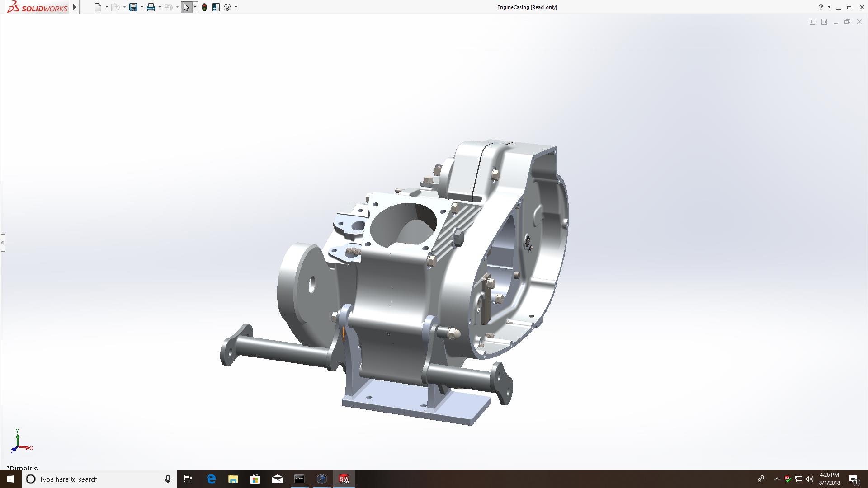Click the Print icon in toolbar
Image resolution: width=868 pixels, height=488 pixels.
151,7
